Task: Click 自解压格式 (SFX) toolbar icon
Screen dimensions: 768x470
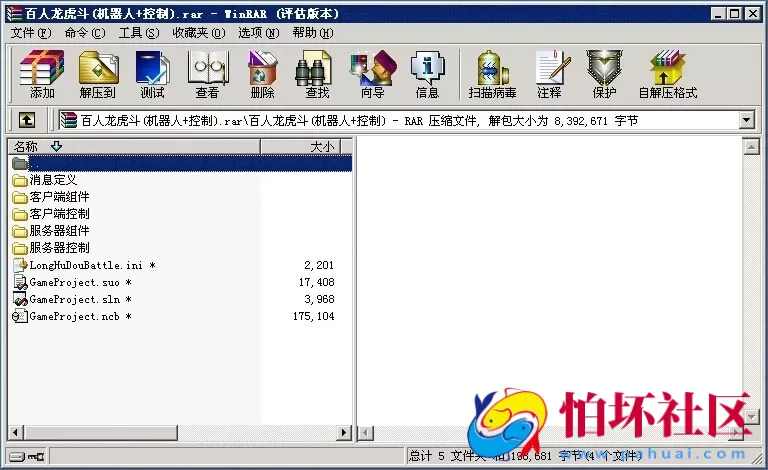Action: 667,74
